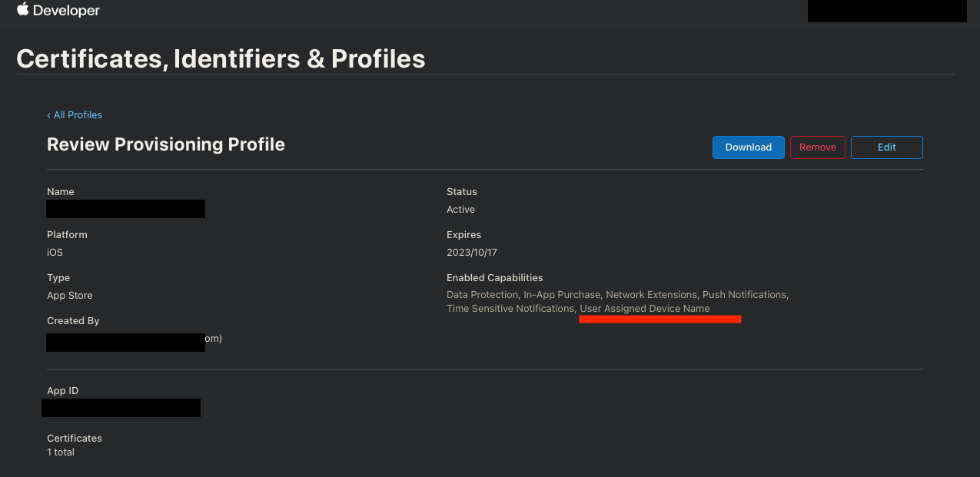Click the Apple logo icon

[x=23, y=10]
